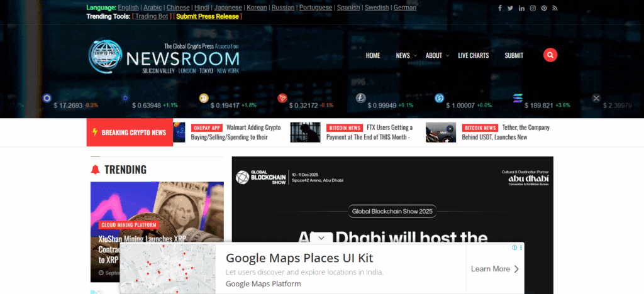
Task: Open the Instagram icon link
Action: click(x=533, y=8)
